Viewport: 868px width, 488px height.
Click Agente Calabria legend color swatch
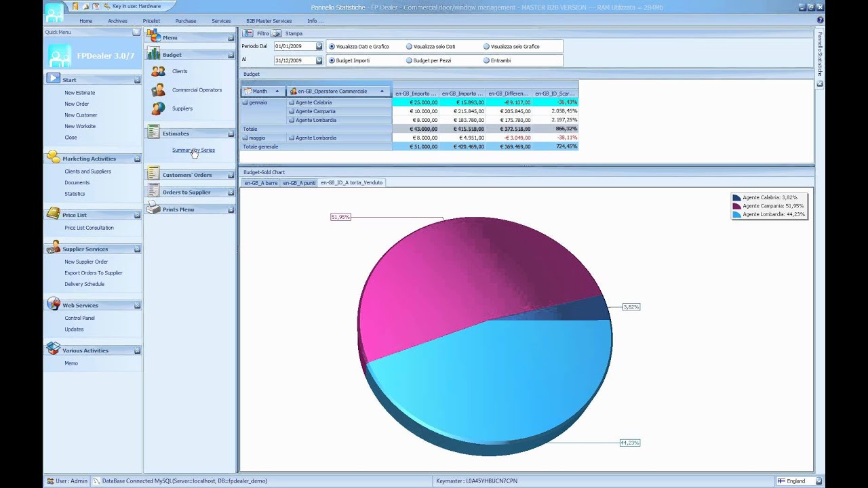(x=736, y=197)
